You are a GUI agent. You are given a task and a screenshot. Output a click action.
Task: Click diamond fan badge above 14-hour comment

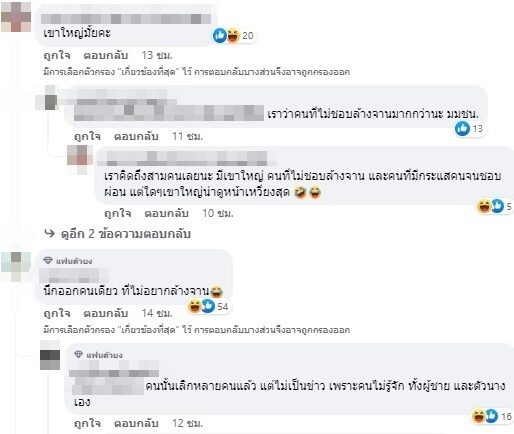point(48,260)
